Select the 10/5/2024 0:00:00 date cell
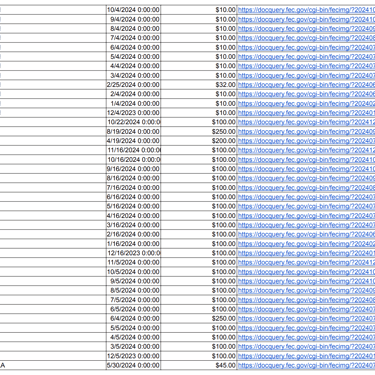Image resolution: width=375 pixels, height=375 pixels. point(133,272)
